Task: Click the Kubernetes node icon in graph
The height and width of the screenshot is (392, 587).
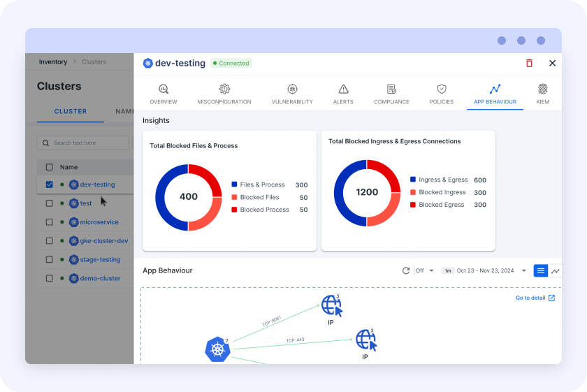Action: point(217,349)
